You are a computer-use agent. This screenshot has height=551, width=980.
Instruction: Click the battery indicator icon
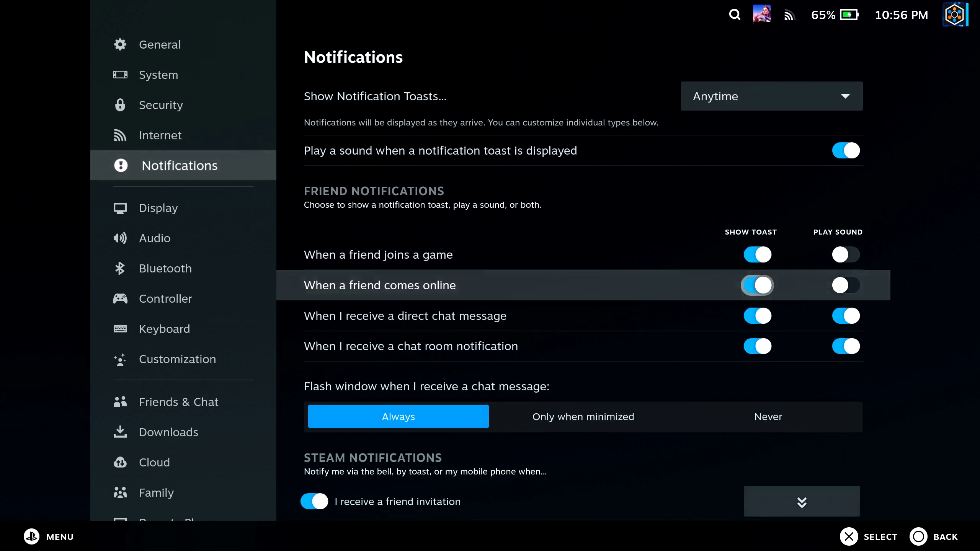point(849,15)
